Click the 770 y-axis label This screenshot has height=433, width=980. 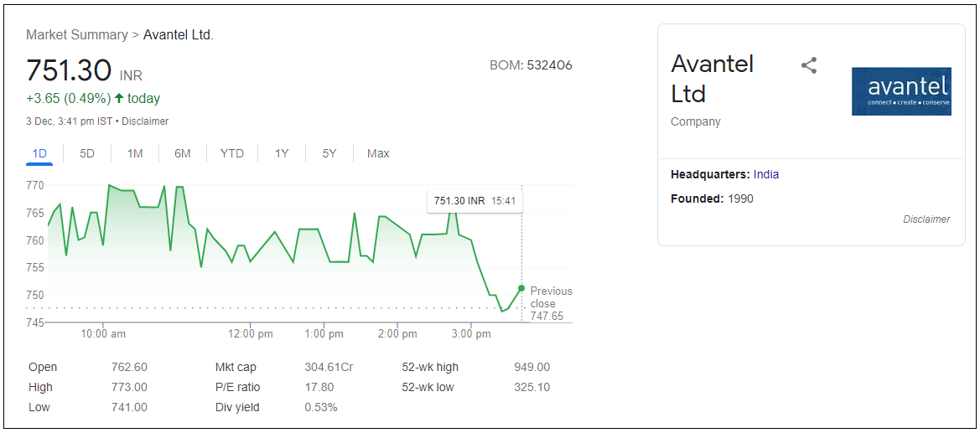35,186
